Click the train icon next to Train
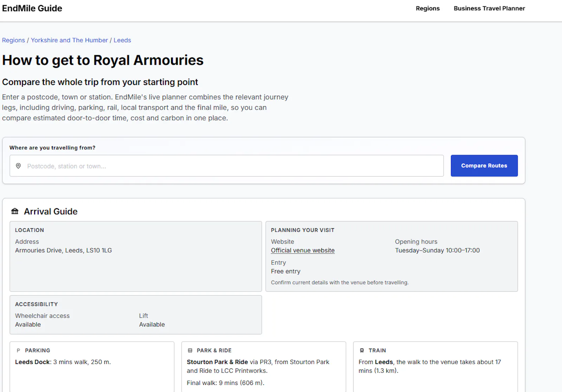The width and height of the screenshot is (562, 392). click(362, 351)
